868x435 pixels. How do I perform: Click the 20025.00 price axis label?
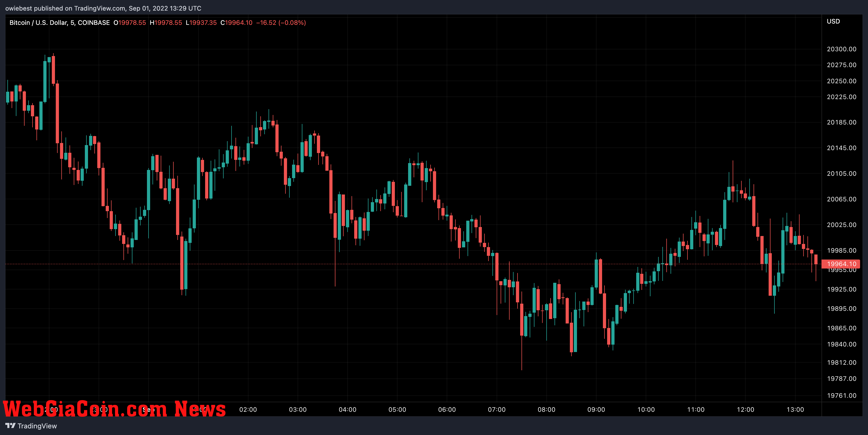click(841, 225)
